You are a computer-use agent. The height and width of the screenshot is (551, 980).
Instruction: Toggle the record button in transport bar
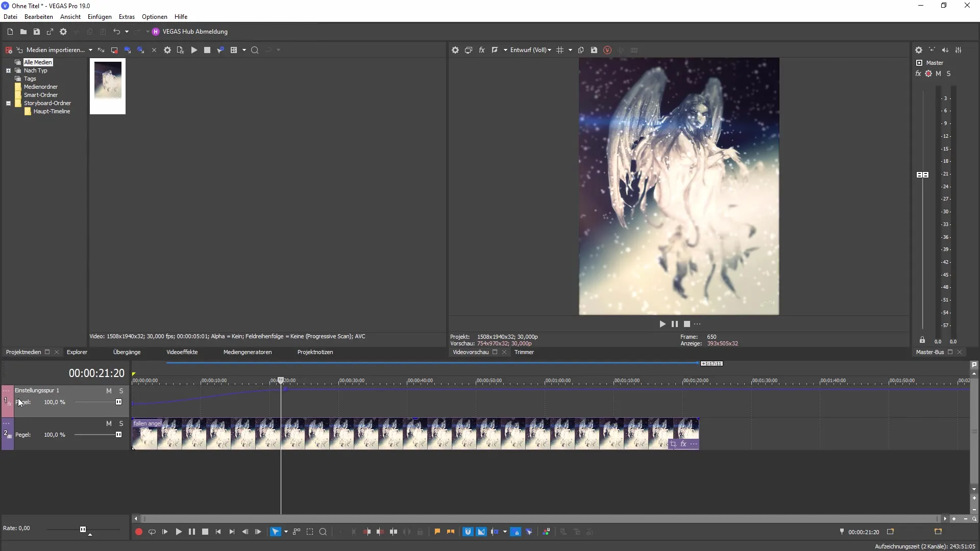[x=137, y=532]
